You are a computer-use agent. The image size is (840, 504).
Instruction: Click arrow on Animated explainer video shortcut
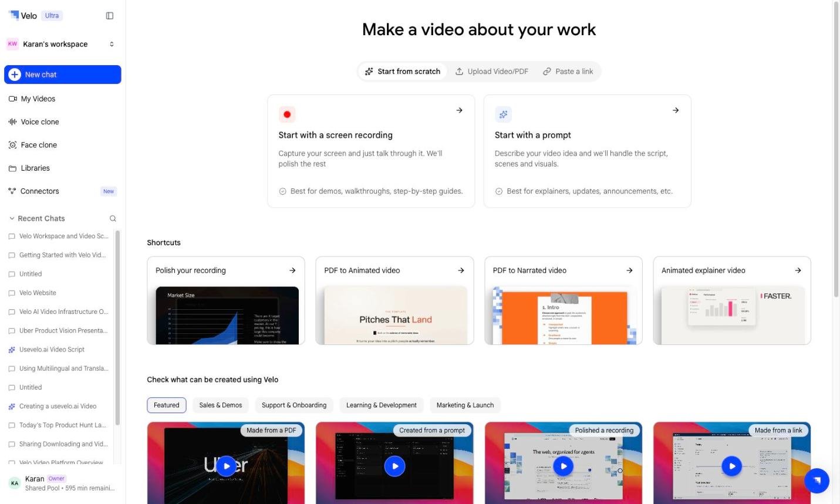click(798, 270)
